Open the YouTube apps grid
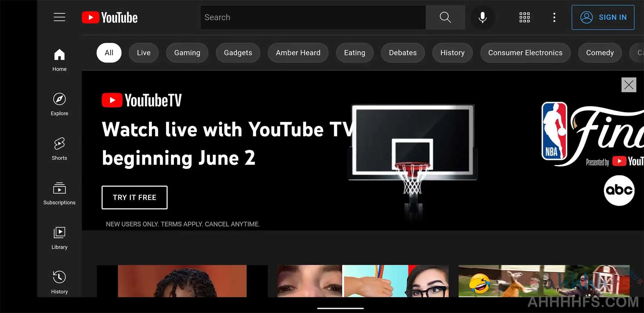 point(524,17)
